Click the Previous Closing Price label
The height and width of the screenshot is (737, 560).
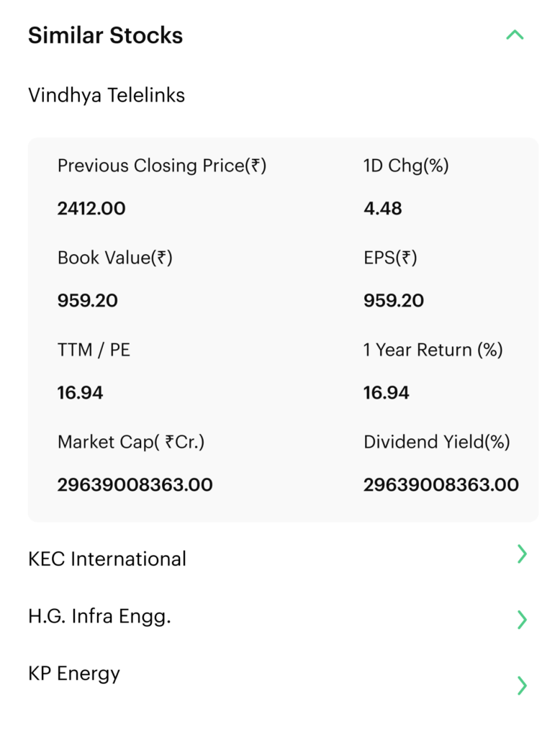tap(162, 166)
